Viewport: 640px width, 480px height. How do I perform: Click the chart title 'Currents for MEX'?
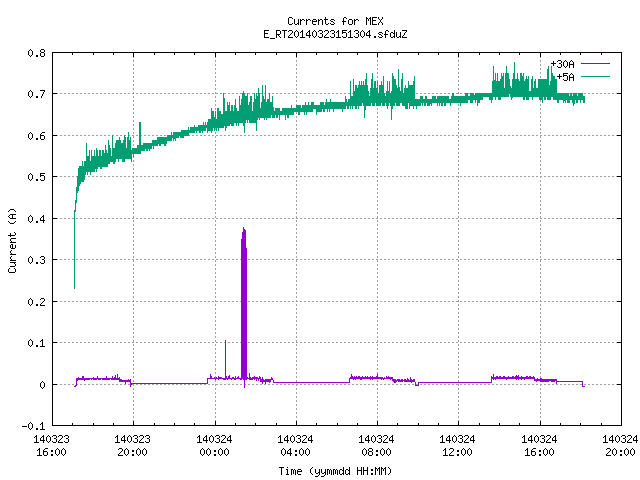pyautogui.click(x=335, y=21)
